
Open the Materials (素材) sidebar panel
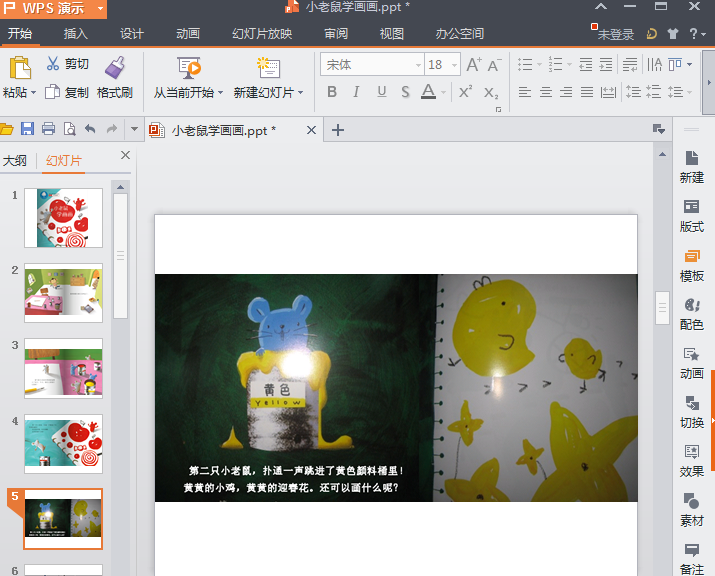pos(692,510)
